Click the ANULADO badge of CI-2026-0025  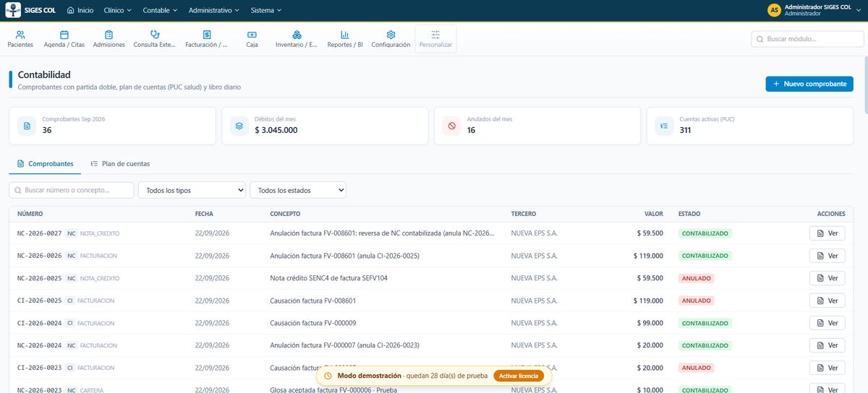click(x=697, y=301)
